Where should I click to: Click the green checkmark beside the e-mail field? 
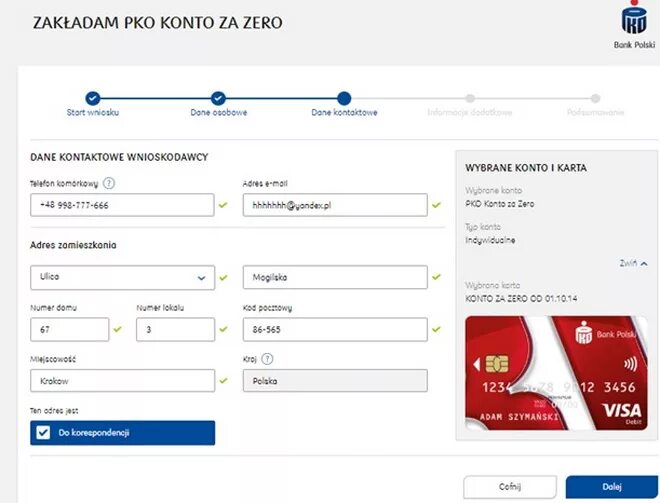click(x=436, y=205)
